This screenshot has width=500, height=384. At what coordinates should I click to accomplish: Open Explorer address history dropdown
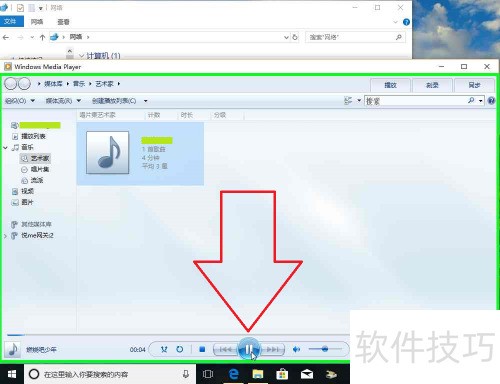click(x=286, y=37)
